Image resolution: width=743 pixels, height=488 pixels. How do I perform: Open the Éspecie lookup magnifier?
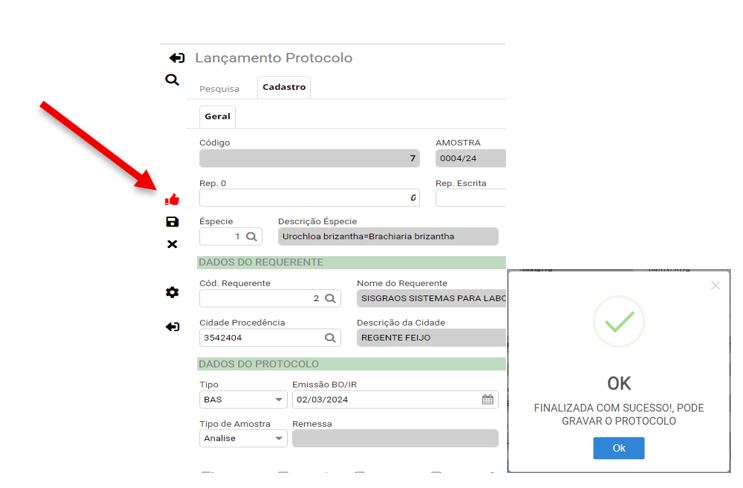252,237
